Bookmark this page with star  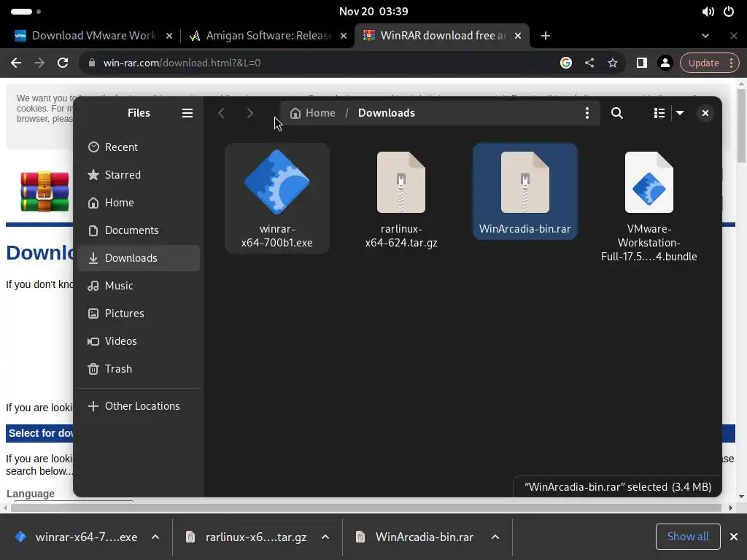(x=613, y=63)
